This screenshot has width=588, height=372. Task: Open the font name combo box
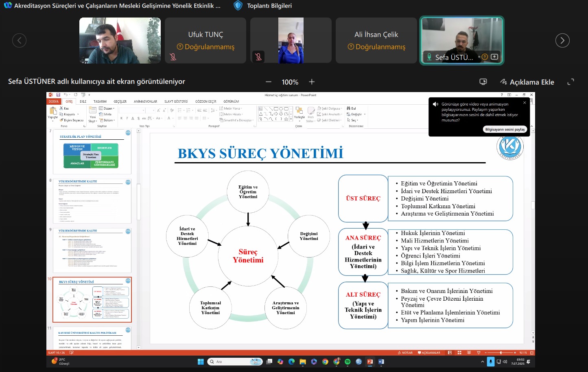click(x=132, y=110)
